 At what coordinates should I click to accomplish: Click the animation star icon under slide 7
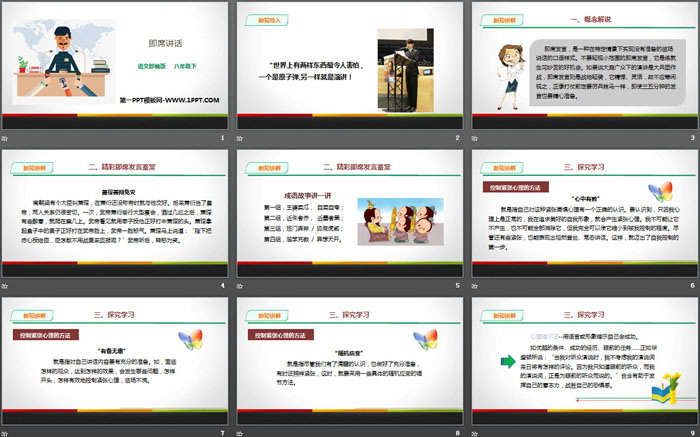[4, 433]
